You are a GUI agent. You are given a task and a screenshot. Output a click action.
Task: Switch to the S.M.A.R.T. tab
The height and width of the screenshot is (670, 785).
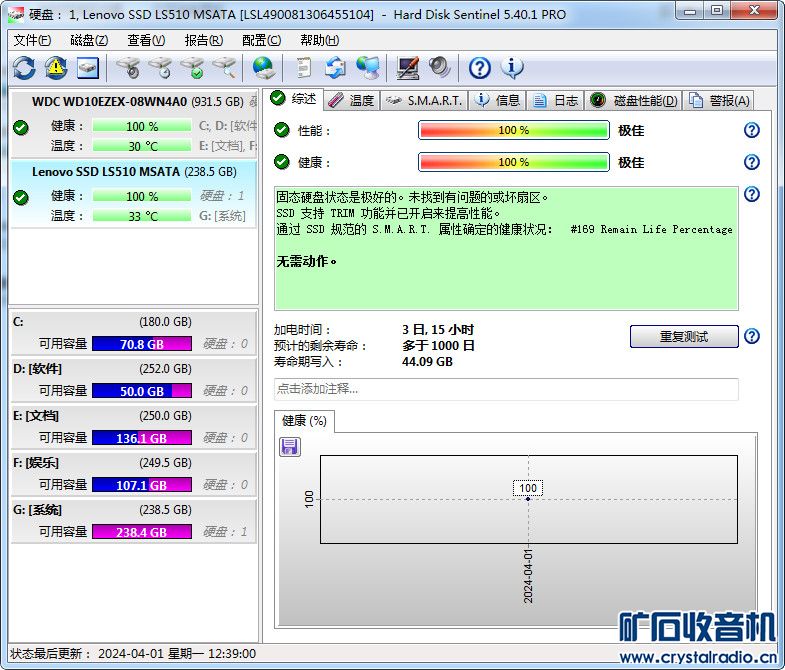click(x=424, y=100)
